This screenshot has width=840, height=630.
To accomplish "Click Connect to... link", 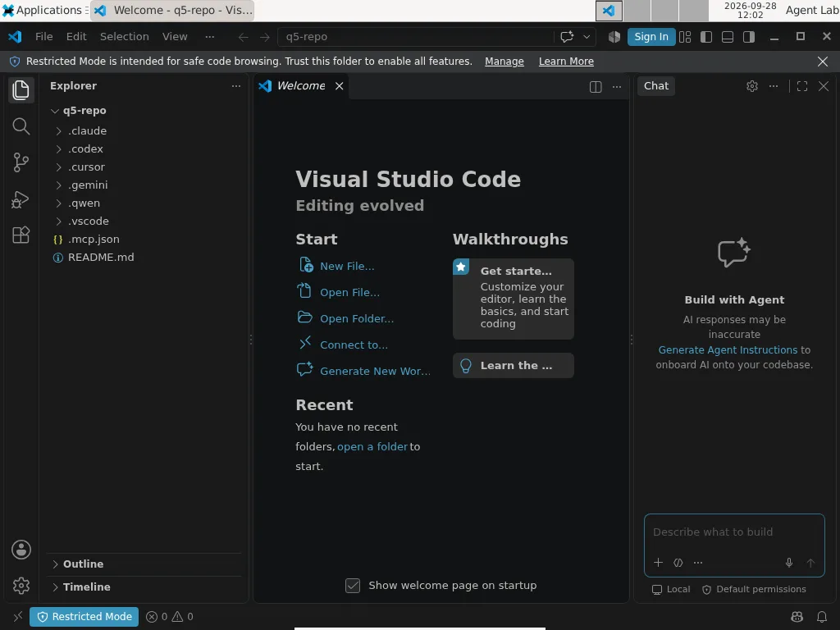I will pos(354,345).
